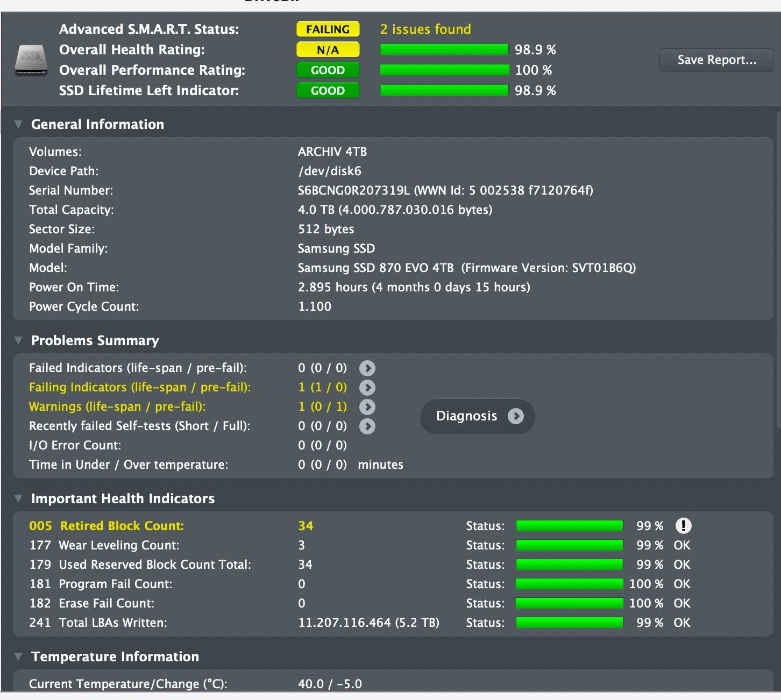Click 'Time in Under / Over temperature:' label
The width and height of the screenshot is (781, 700).
[x=129, y=465]
